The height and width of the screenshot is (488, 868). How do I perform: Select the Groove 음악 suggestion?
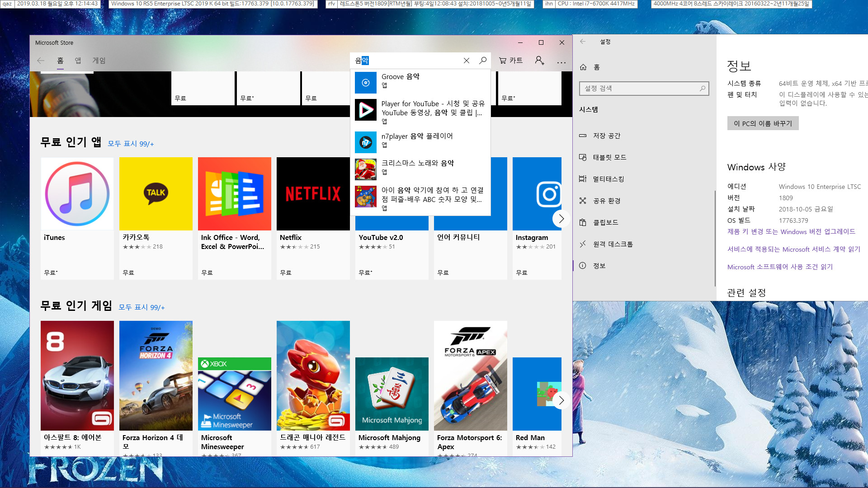click(x=420, y=83)
